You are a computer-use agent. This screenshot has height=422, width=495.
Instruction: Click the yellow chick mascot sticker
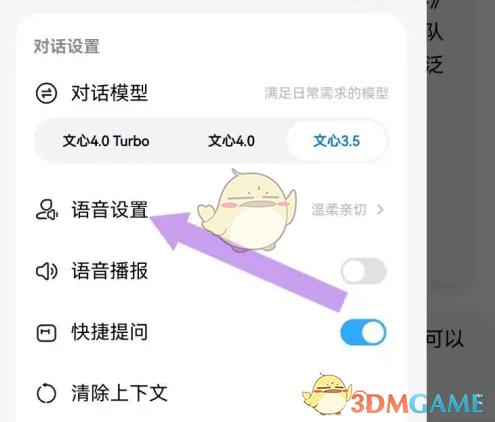click(247, 209)
